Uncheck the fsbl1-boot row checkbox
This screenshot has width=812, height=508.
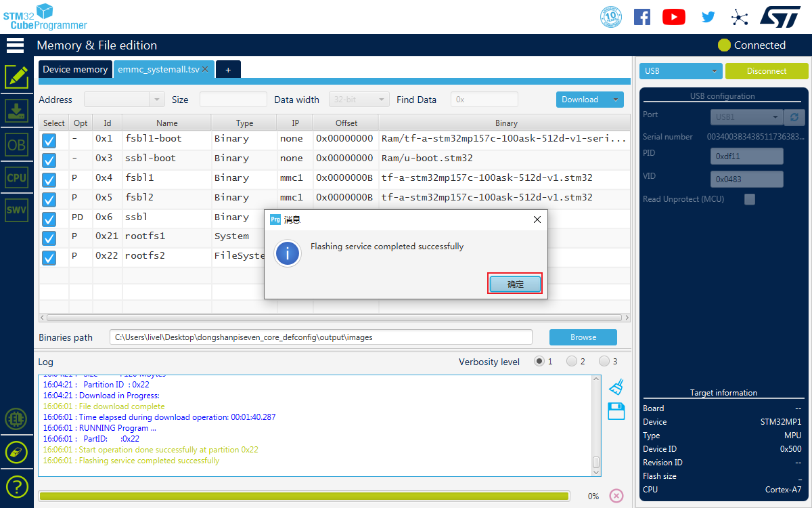tap(49, 141)
